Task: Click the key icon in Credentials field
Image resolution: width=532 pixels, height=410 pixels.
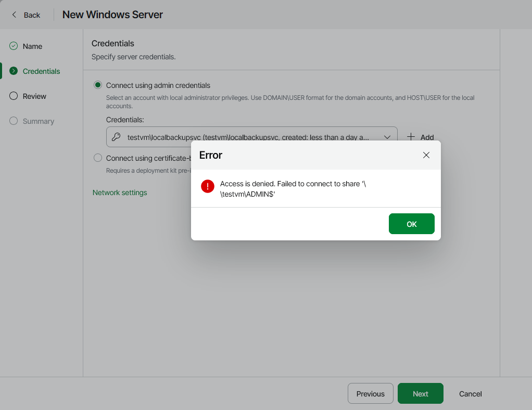Action: point(116,137)
